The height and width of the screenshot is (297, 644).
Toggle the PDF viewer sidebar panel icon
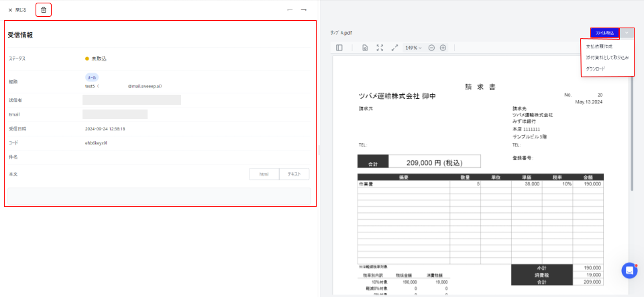click(339, 48)
